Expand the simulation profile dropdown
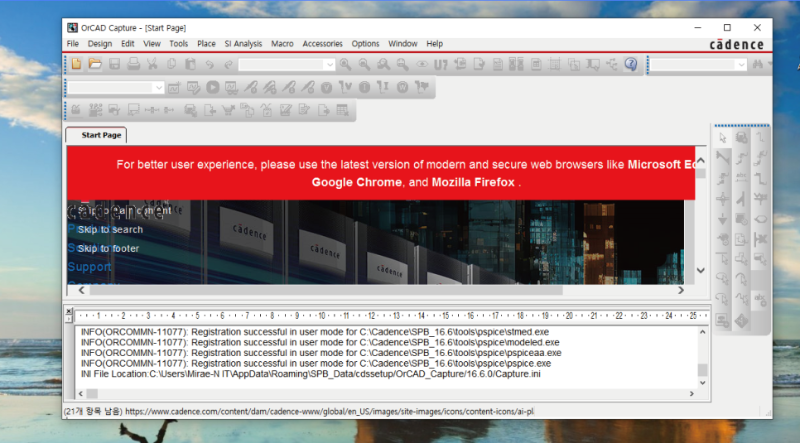The image size is (800, 443). pyautogui.click(x=159, y=88)
